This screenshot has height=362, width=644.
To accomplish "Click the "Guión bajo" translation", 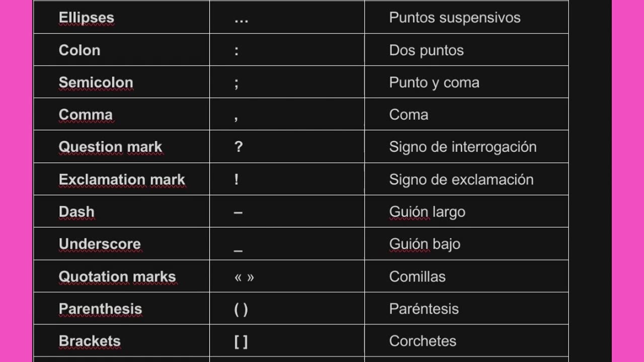I will tap(424, 244).
